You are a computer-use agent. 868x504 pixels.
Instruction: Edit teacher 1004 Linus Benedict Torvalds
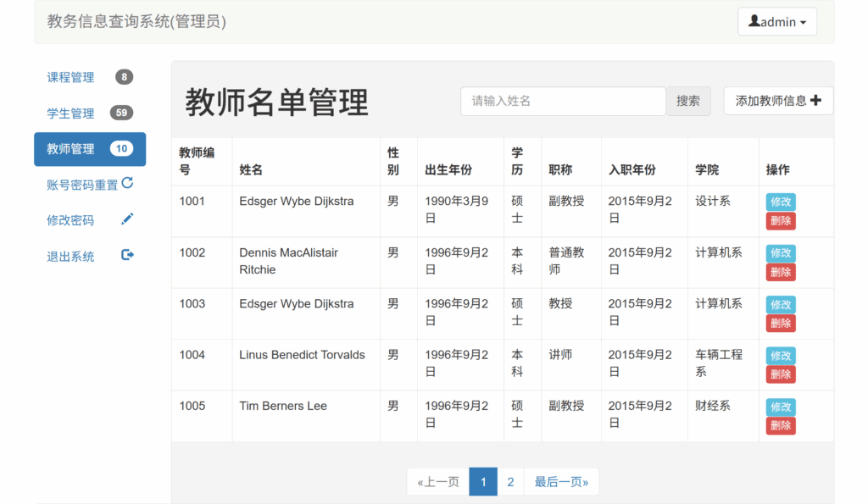pyautogui.click(x=781, y=356)
